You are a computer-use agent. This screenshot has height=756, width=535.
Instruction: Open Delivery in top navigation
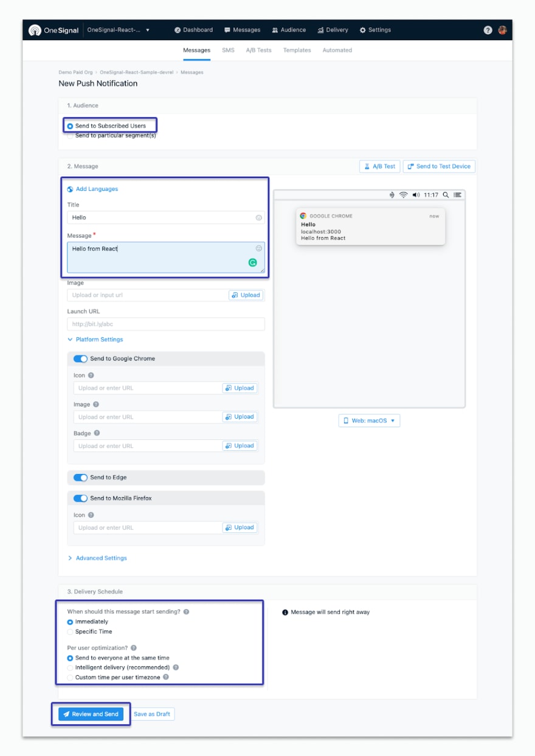(x=333, y=30)
